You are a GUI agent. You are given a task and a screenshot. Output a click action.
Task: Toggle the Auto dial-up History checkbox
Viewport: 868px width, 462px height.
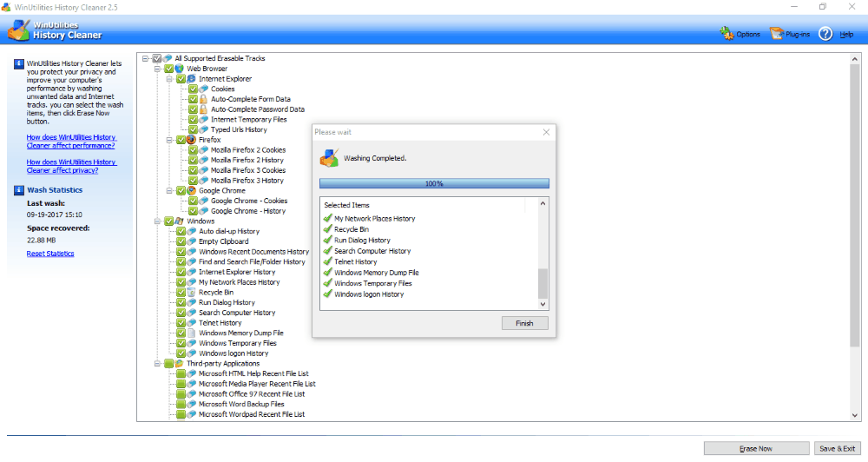181,231
